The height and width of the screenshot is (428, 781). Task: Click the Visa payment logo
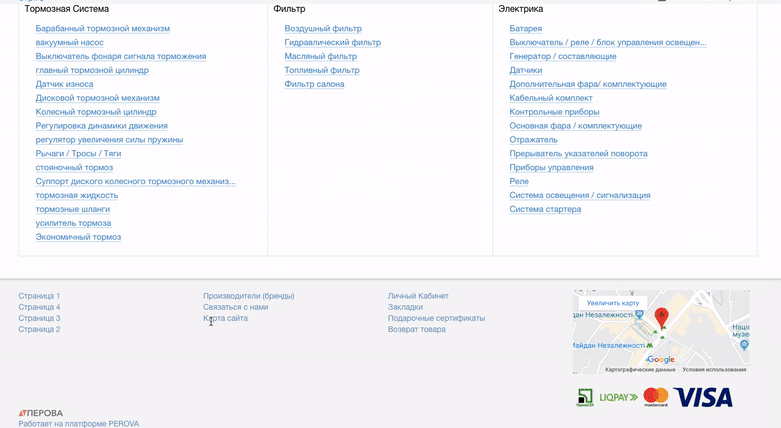click(703, 398)
